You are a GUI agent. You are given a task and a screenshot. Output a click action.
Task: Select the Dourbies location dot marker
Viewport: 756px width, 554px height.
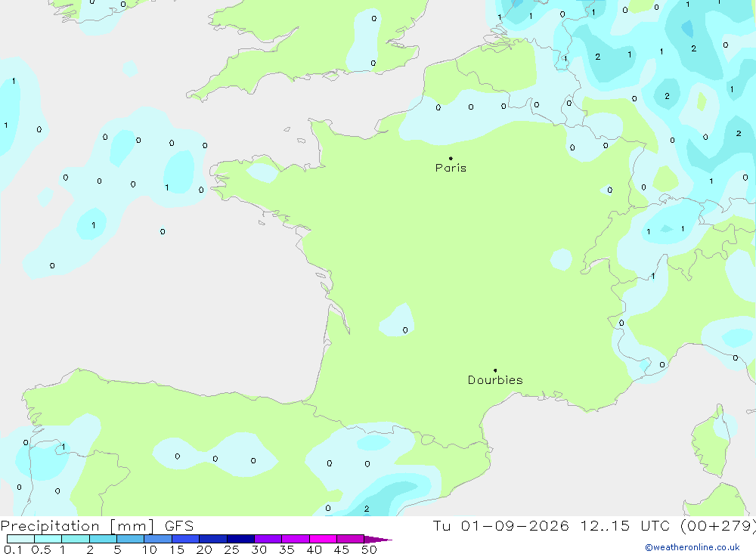[x=495, y=370]
